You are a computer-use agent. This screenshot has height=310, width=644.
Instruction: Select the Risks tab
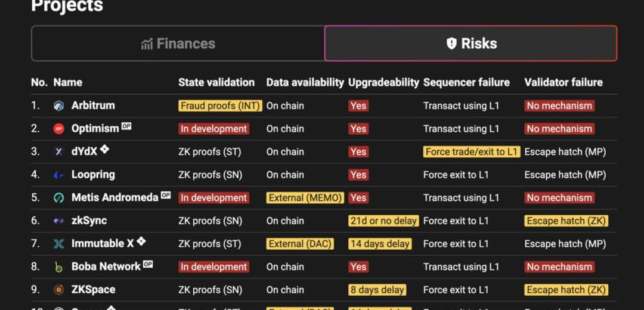tap(470, 44)
